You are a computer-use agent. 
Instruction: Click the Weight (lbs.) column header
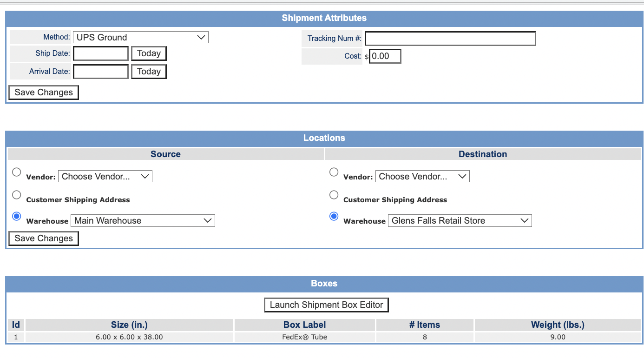[x=558, y=325]
